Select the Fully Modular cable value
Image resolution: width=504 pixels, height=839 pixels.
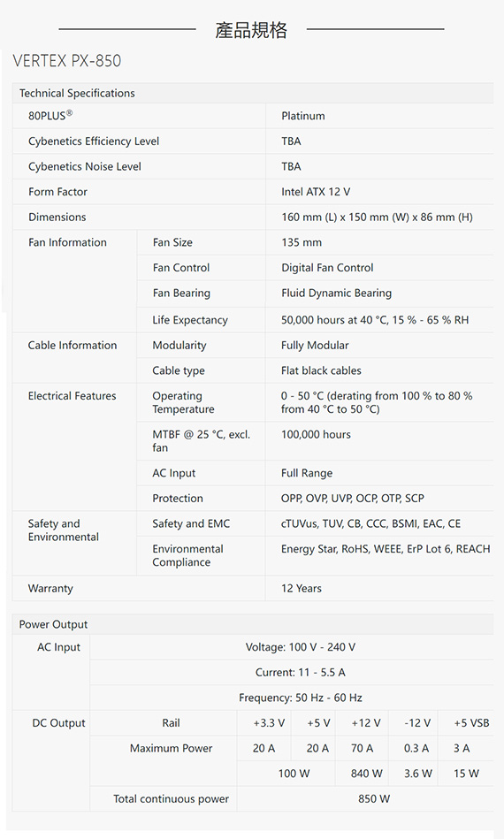tap(315, 345)
